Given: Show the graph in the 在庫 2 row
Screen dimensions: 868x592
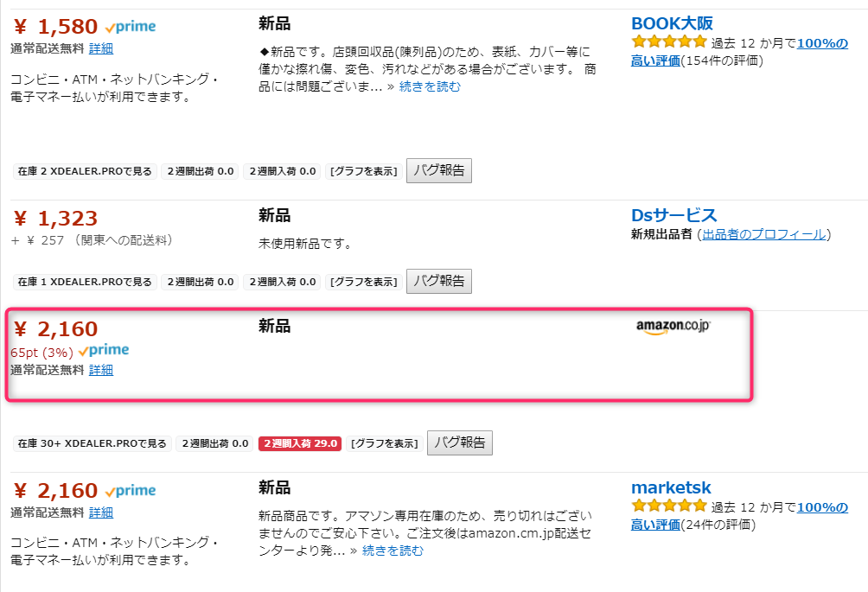Looking at the screenshot, I should coord(364,171).
